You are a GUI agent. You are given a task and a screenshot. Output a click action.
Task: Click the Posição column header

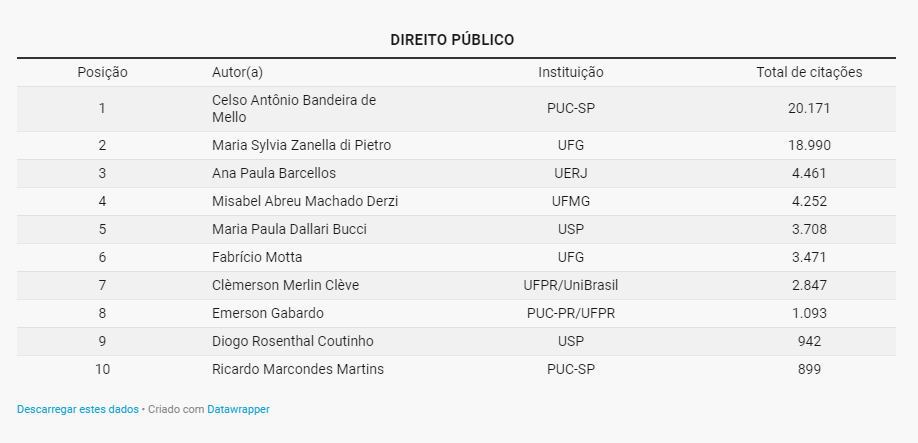coord(102,73)
